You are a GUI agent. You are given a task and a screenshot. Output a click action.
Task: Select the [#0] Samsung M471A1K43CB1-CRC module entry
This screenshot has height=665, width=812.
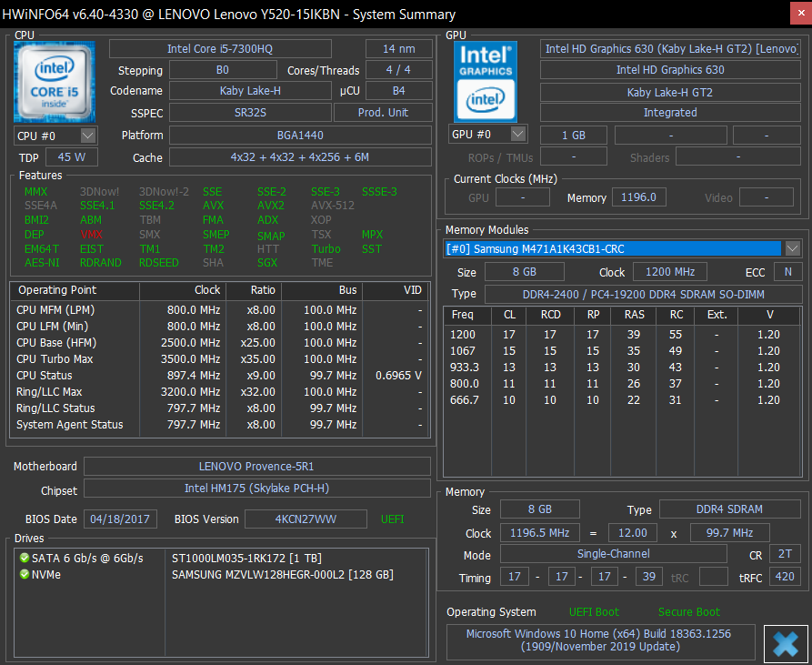tap(613, 248)
